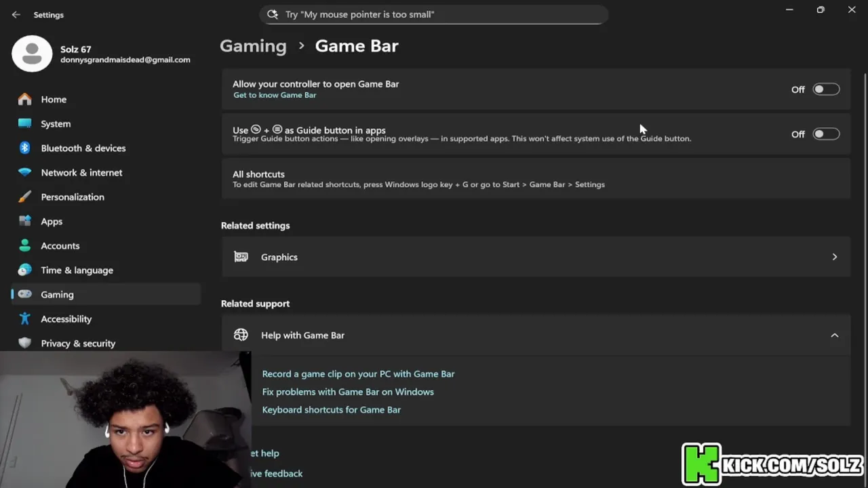Click the Bluetooth icon in the sidebar
This screenshot has width=868, height=488.
click(25, 148)
